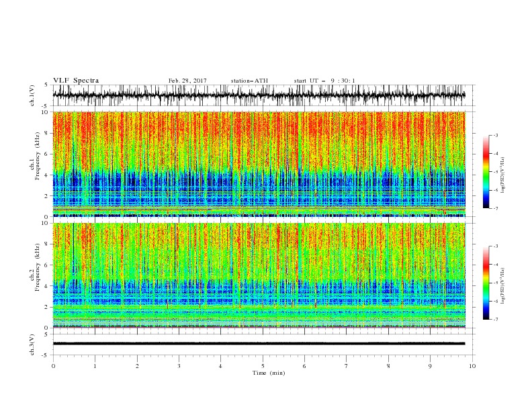Click the ch.1 voltage waveform trace

(259, 95)
